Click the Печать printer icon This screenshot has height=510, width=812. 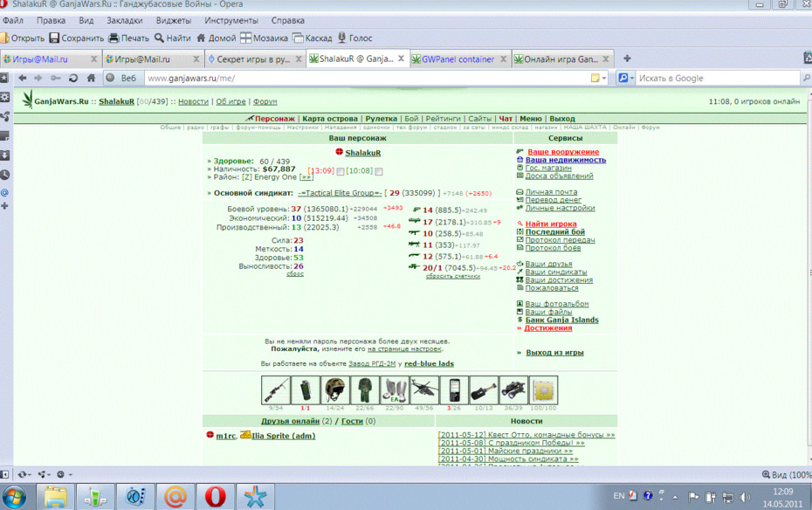click(x=114, y=38)
